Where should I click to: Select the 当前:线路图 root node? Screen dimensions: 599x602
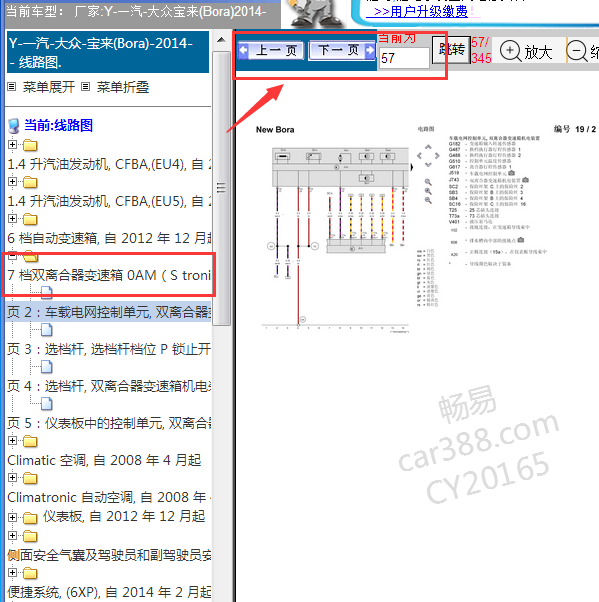pyautogui.click(x=58, y=125)
